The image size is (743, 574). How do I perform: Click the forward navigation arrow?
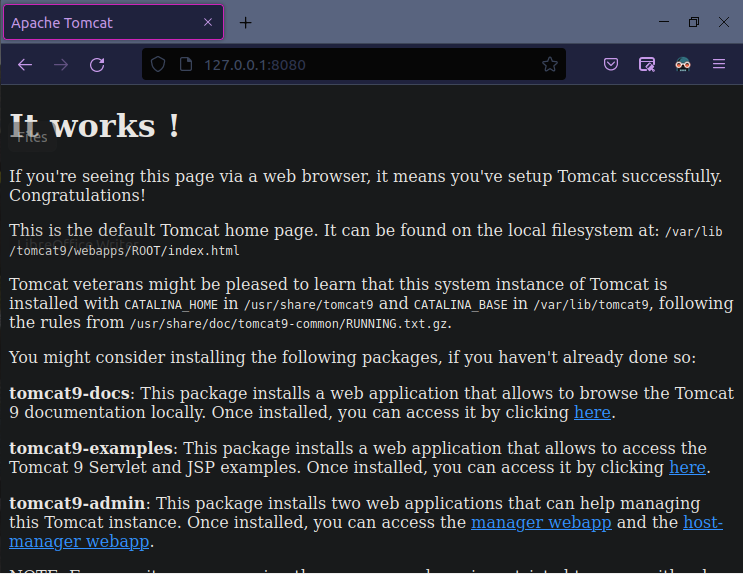tap(61, 64)
